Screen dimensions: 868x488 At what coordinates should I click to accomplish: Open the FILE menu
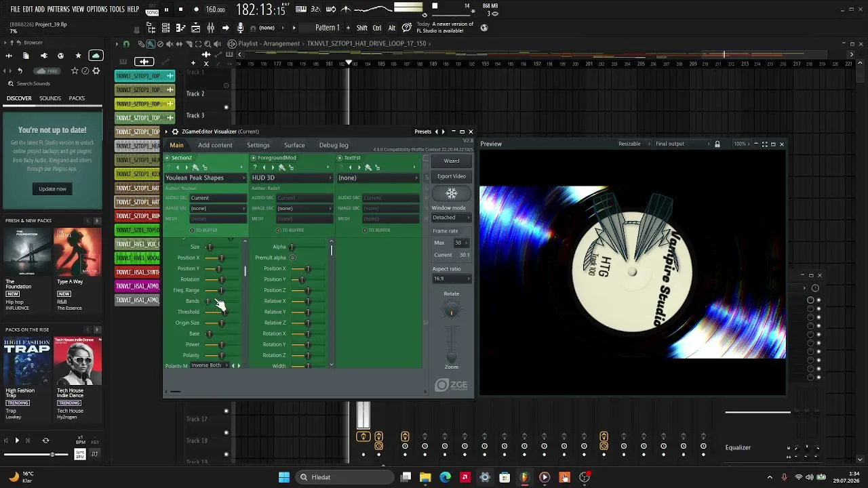15,9
